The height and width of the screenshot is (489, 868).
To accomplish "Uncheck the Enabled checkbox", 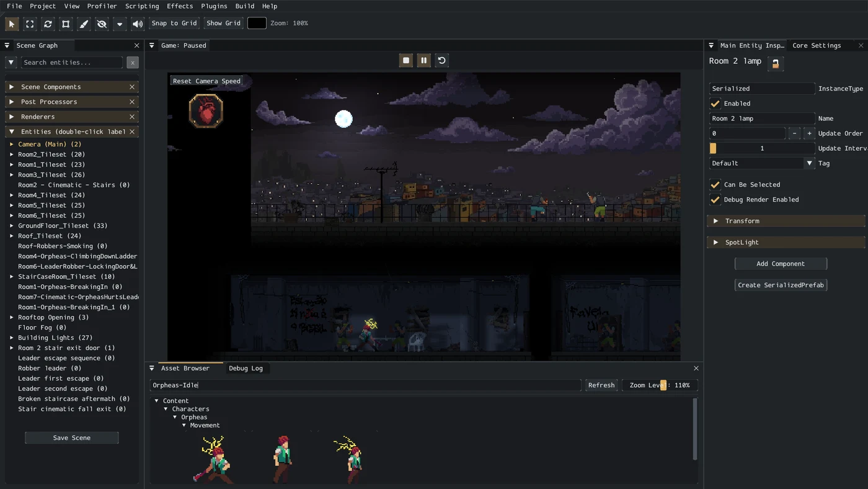I will pos(715,104).
